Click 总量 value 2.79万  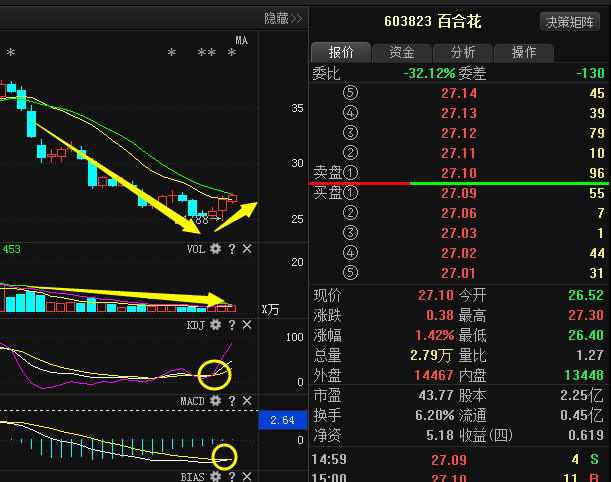[431, 355]
